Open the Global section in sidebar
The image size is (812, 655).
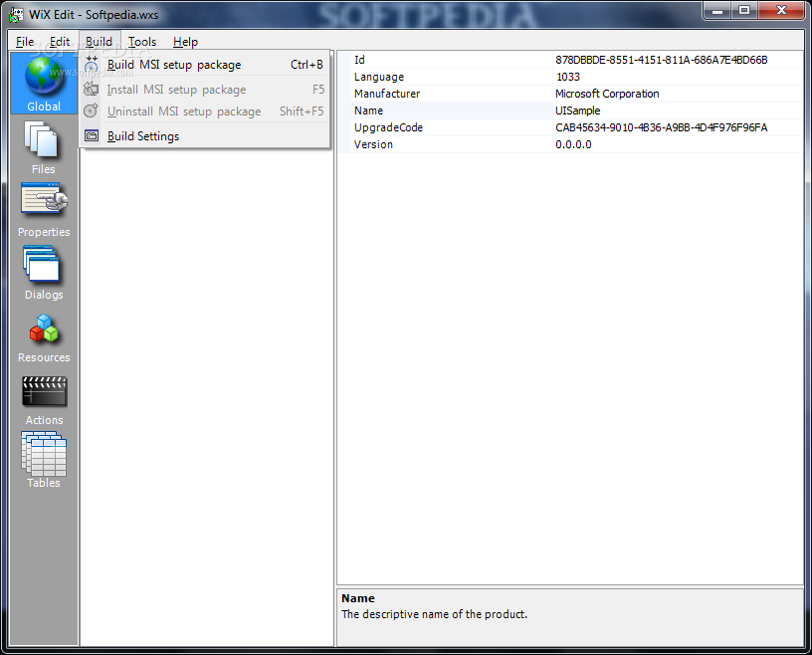(x=44, y=84)
